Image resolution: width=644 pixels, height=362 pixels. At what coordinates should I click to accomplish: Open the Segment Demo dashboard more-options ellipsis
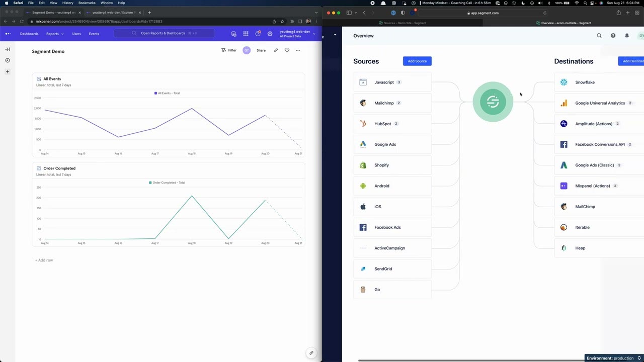click(x=298, y=50)
